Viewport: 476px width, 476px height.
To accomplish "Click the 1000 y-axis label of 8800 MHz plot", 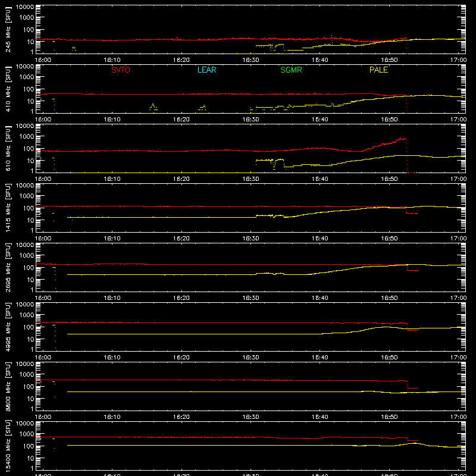I will [27, 374].
